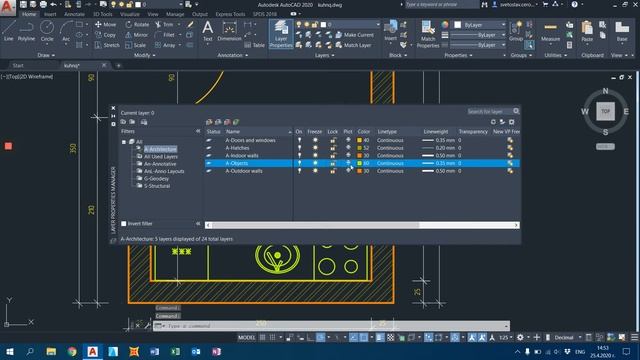Create new layer in Layer Manager
Viewport: 640px width, 360px height.
(x=209, y=122)
